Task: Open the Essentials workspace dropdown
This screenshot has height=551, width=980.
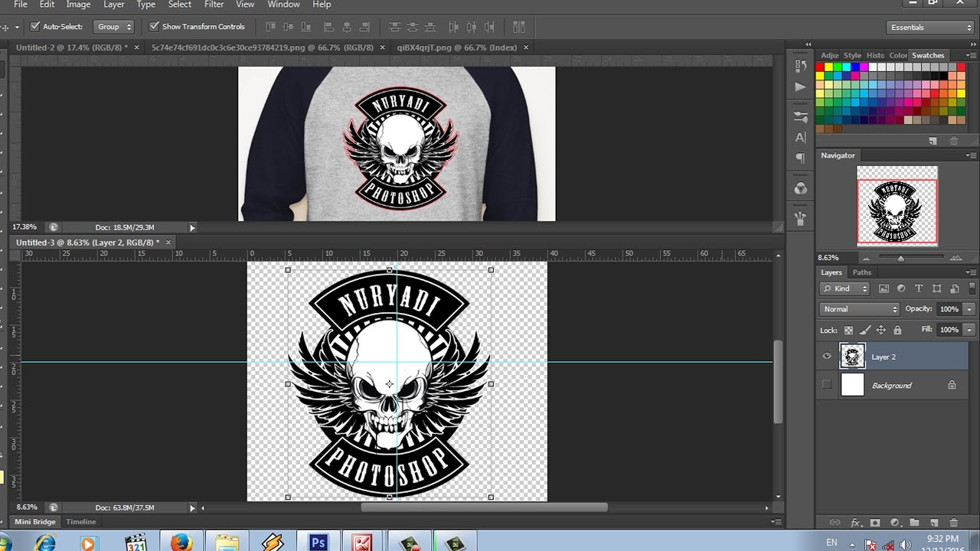Action: pyautogui.click(x=931, y=28)
